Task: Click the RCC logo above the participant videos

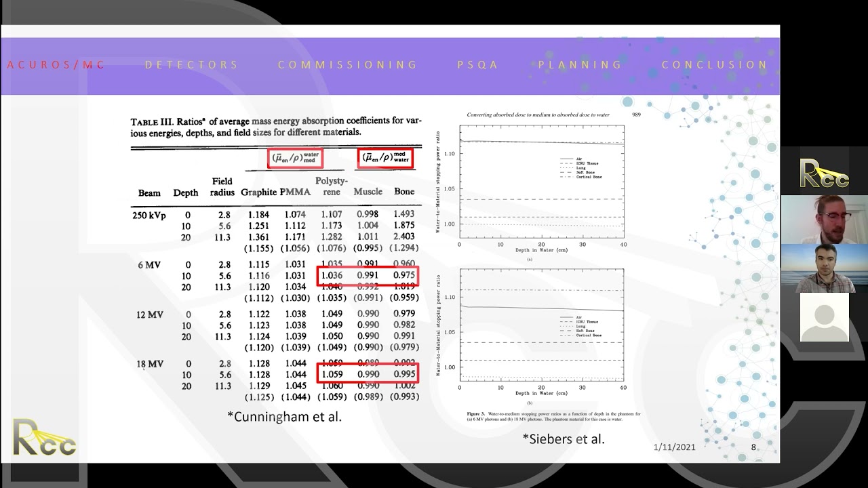Action: pyautogui.click(x=824, y=174)
